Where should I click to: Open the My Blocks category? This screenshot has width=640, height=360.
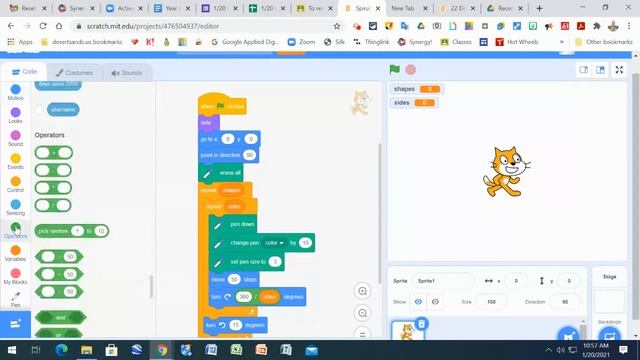tap(16, 276)
